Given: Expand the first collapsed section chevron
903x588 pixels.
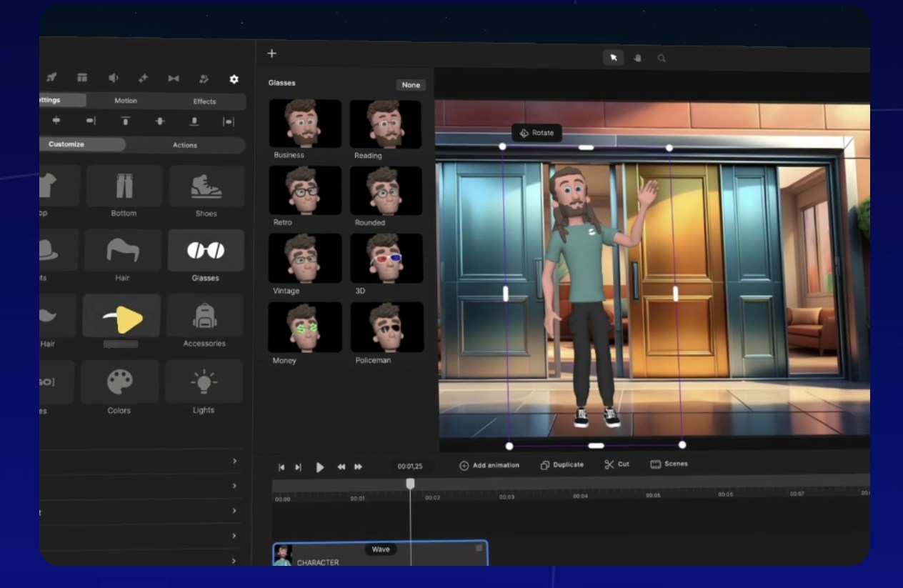Looking at the screenshot, I should click(x=234, y=462).
